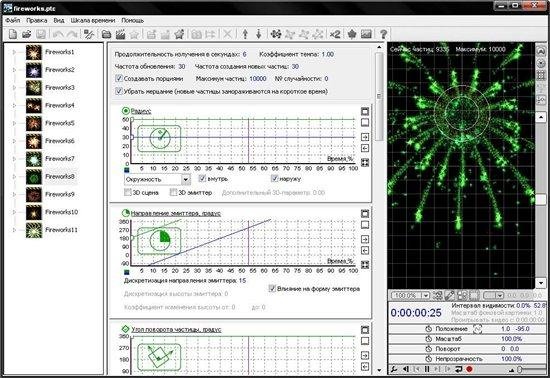Click the red record button
Viewport: 550px width, 378px height.
click(469, 369)
